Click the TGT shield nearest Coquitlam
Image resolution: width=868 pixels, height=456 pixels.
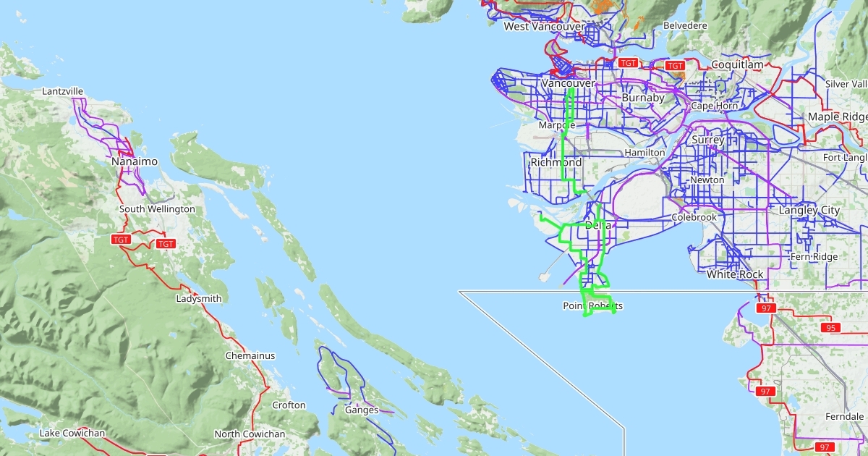tap(675, 66)
